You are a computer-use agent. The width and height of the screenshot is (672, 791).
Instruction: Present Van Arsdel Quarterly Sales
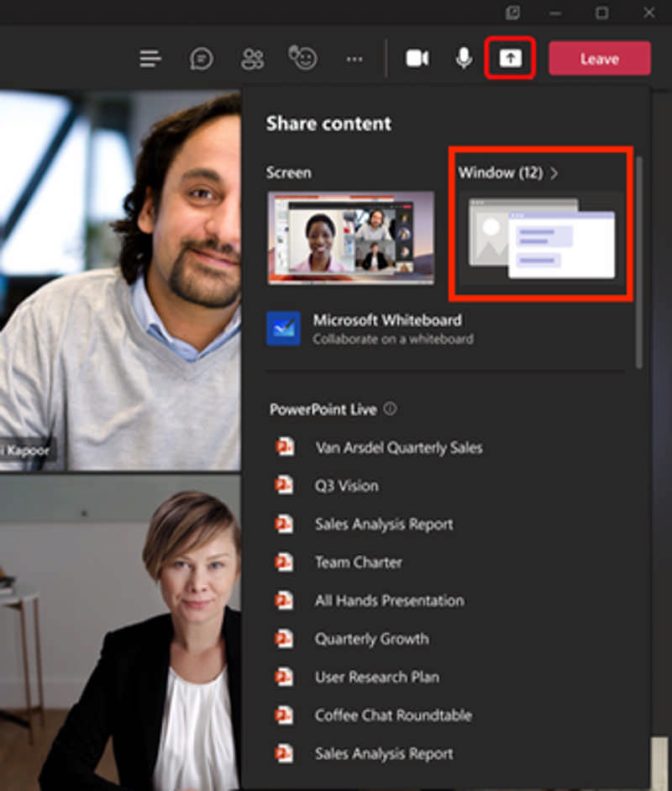click(399, 447)
